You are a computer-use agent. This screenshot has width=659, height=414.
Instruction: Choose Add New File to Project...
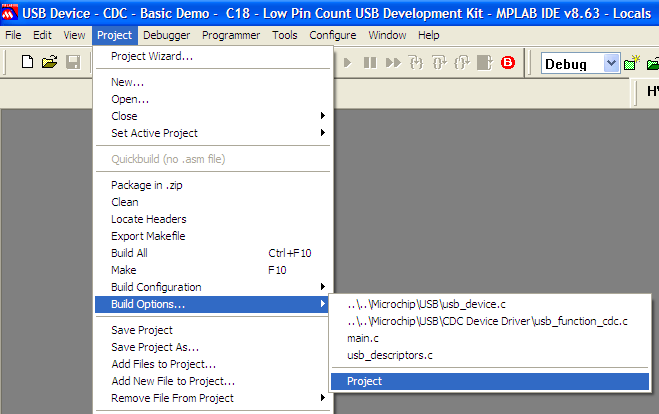212,381
